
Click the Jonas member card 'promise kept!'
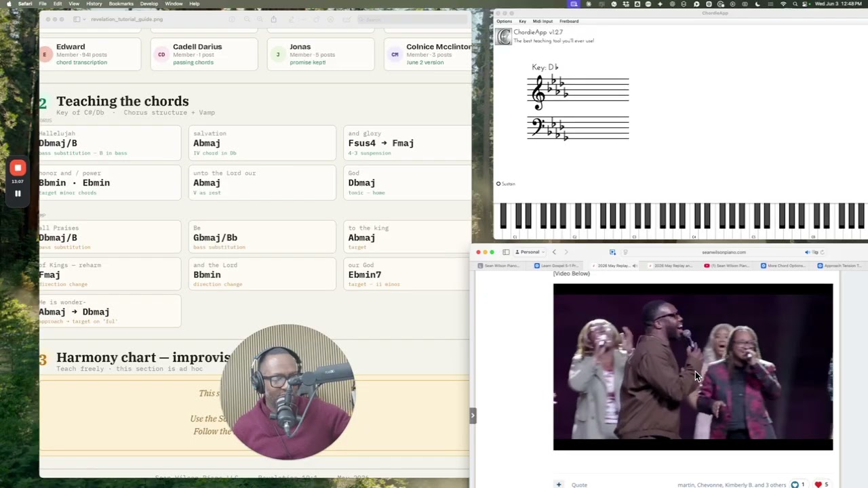pyautogui.click(x=321, y=54)
